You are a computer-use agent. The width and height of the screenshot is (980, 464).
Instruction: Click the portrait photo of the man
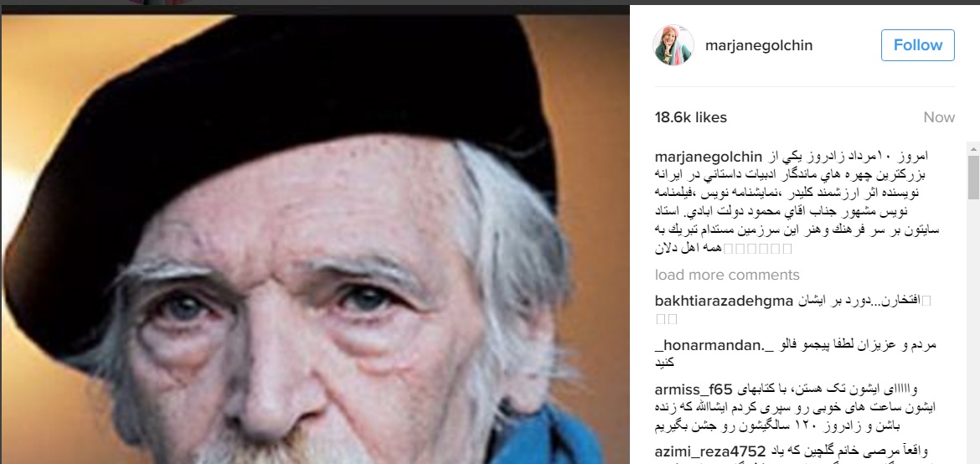coord(315,239)
